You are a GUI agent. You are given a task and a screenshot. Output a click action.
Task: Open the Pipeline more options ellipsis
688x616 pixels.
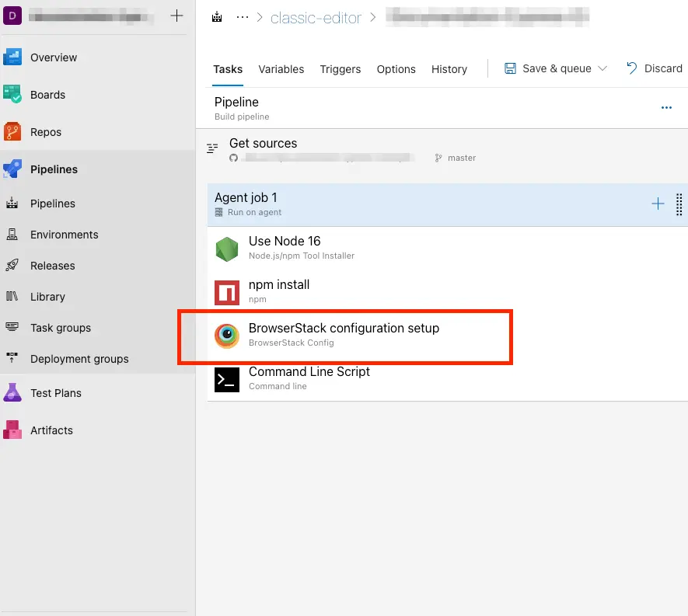point(666,108)
